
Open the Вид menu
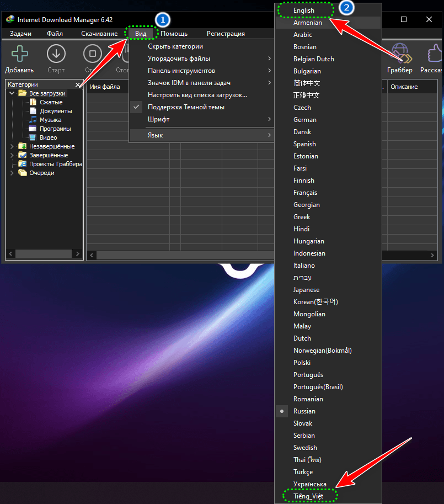(141, 34)
